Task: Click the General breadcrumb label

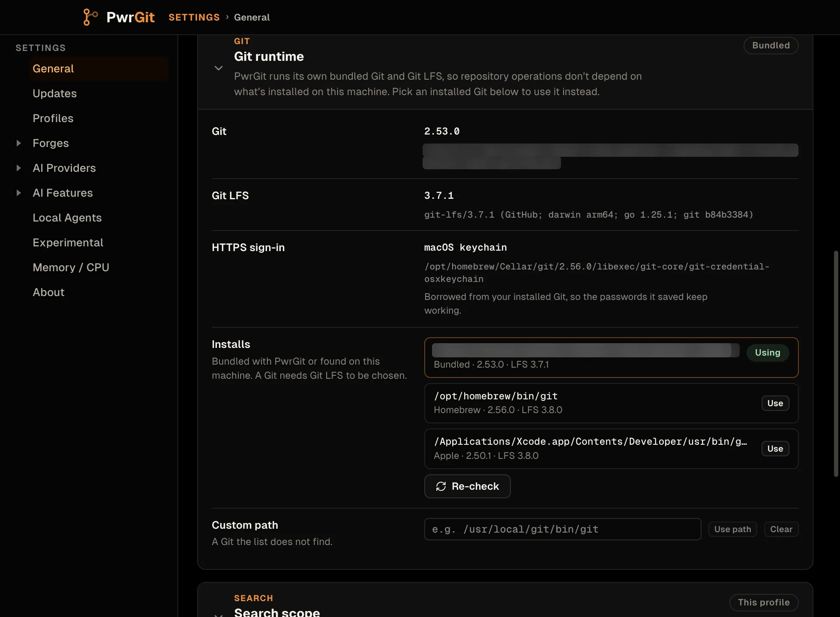Action: tap(252, 17)
